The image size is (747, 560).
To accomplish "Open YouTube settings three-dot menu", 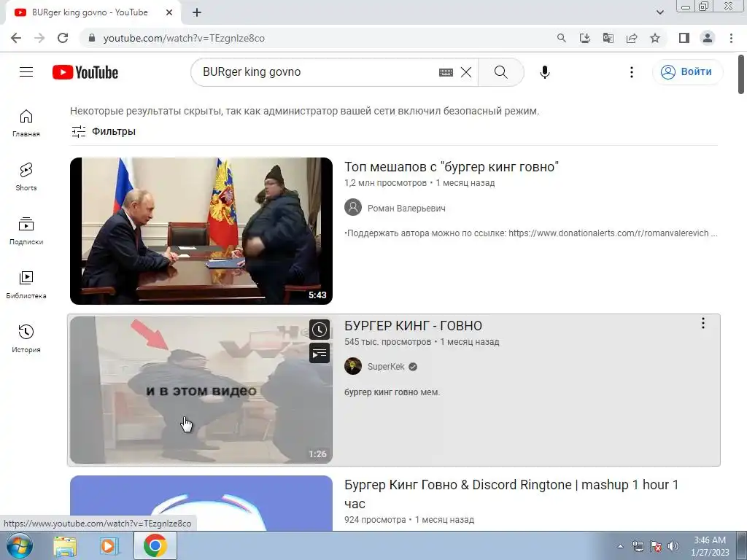I will [x=631, y=72].
